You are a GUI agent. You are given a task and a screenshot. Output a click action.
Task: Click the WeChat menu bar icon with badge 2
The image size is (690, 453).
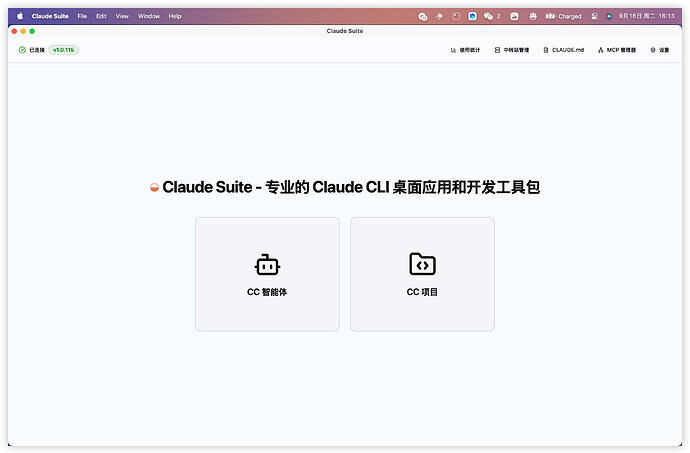(x=492, y=16)
